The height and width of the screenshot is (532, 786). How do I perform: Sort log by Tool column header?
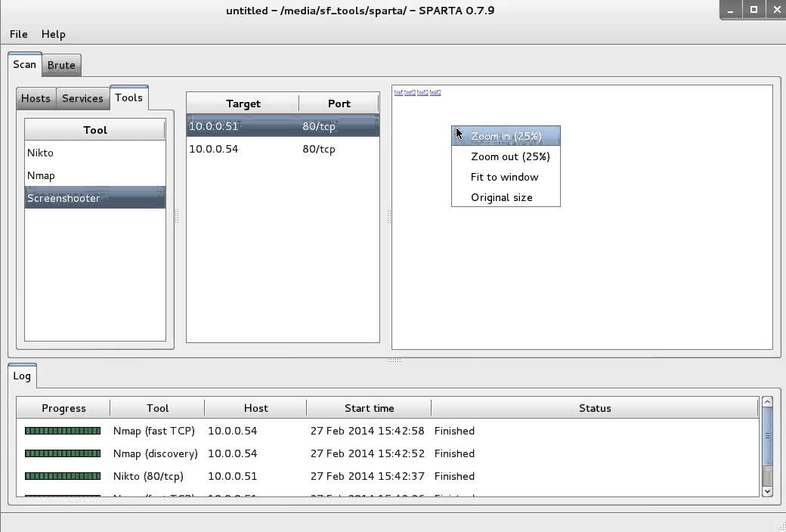(157, 408)
